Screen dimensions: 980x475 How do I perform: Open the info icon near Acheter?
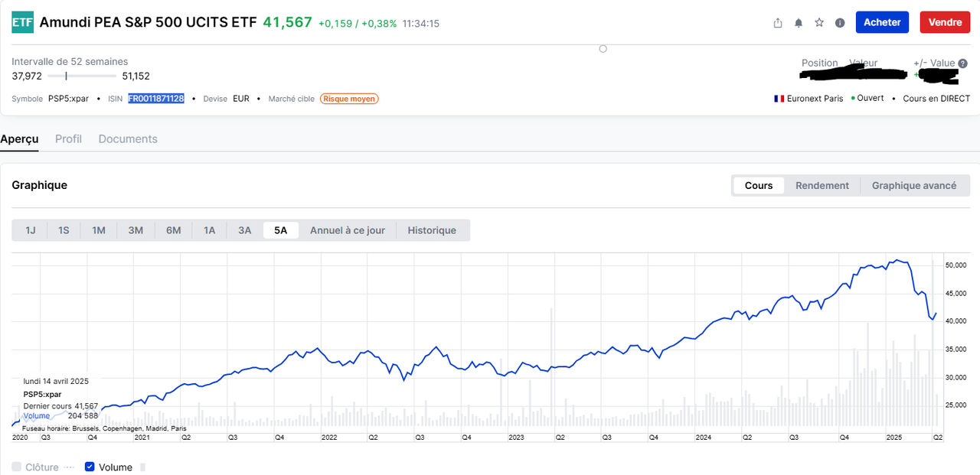pyautogui.click(x=840, y=23)
